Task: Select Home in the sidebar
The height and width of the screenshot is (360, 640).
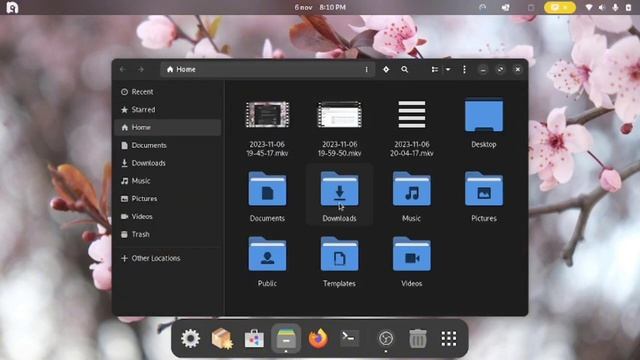Action: click(x=168, y=127)
